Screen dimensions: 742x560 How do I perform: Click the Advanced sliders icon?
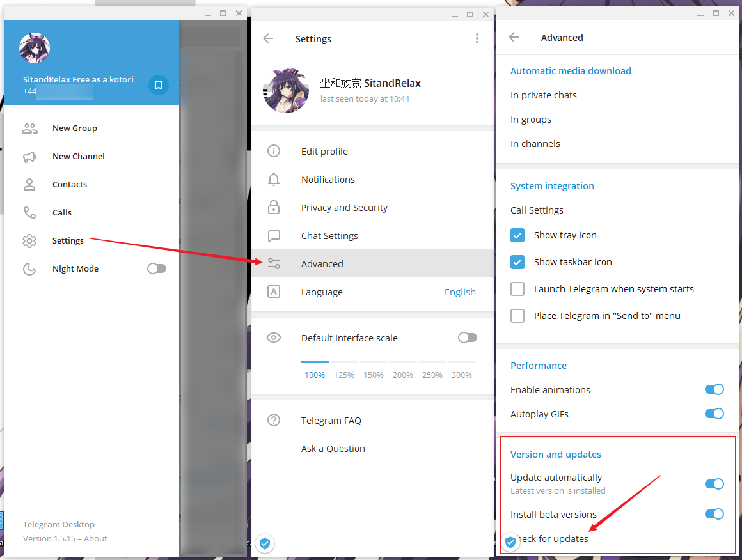[x=274, y=263]
